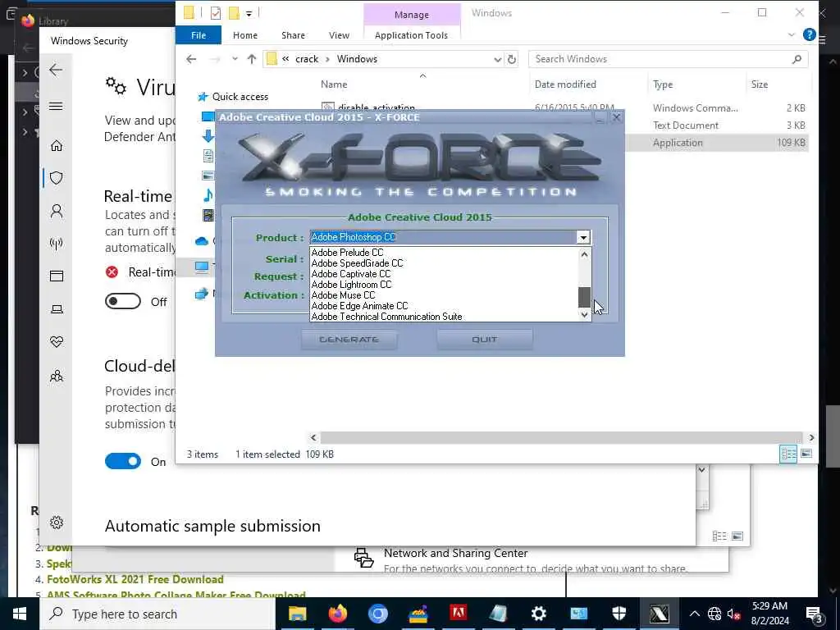Open App & browser control icon
The height and width of the screenshot is (630, 840).
pyautogui.click(x=57, y=276)
